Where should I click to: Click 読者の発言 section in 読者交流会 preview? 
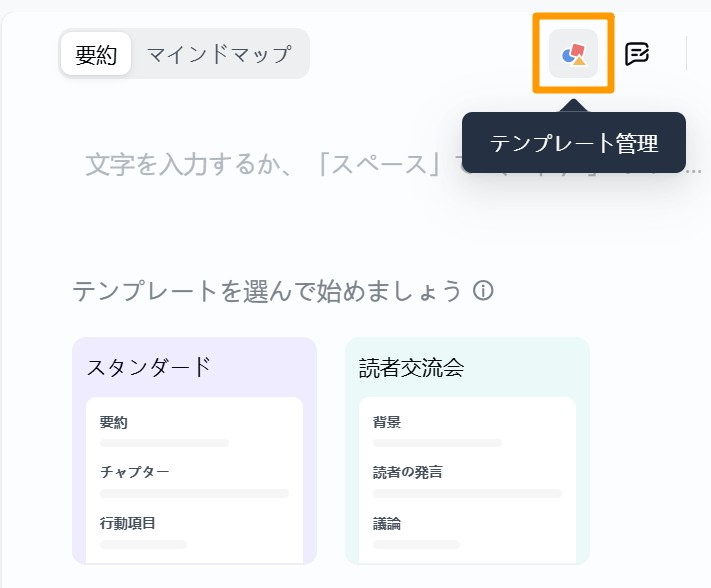pyautogui.click(x=407, y=472)
